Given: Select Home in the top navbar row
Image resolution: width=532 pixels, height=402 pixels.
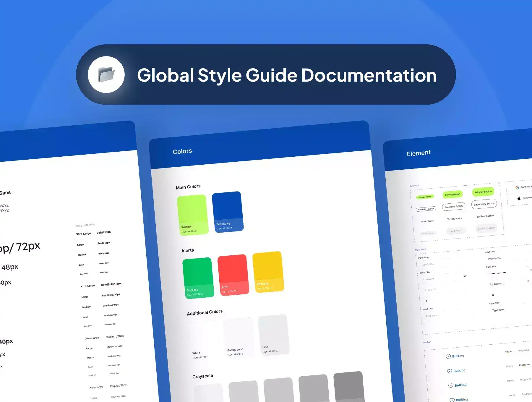Looking at the screenshot, I should pos(508,351).
